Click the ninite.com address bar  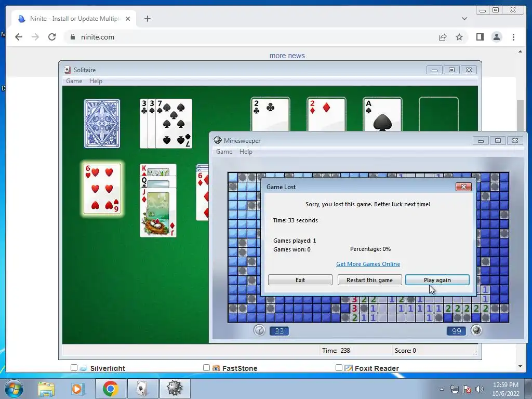[251, 37]
